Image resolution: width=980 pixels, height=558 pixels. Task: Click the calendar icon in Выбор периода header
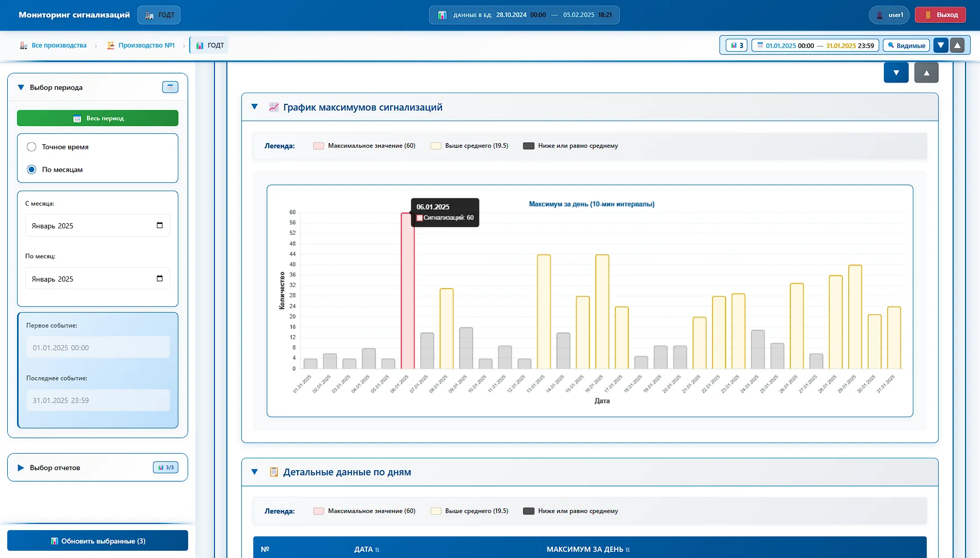click(170, 87)
